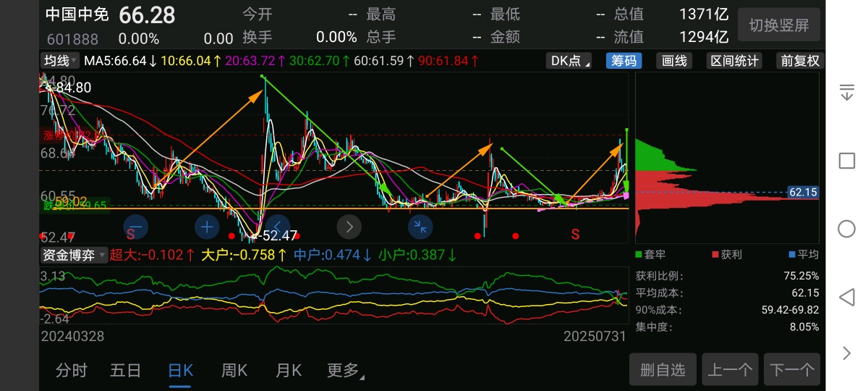Tap the 62.15 chip price marker
This screenshot has height=391, width=868.
point(803,192)
